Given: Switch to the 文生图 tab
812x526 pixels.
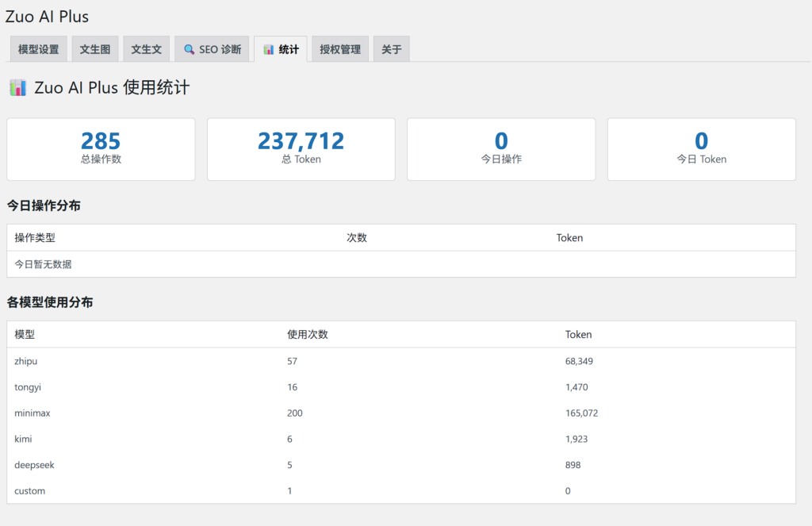Looking at the screenshot, I should pyautogui.click(x=95, y=49).
